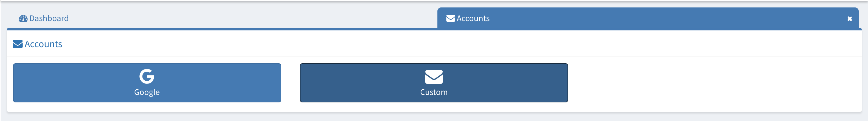Click the grey page background below panel

(434, 117)
